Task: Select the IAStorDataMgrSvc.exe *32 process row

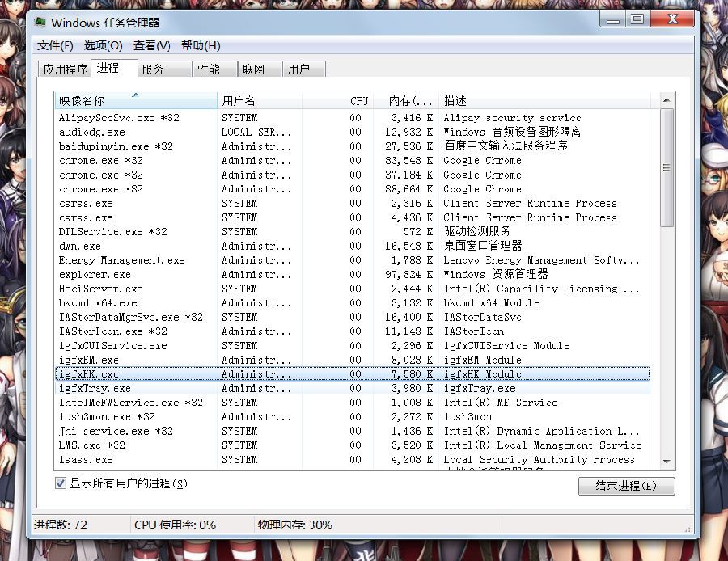Action: 353,317
